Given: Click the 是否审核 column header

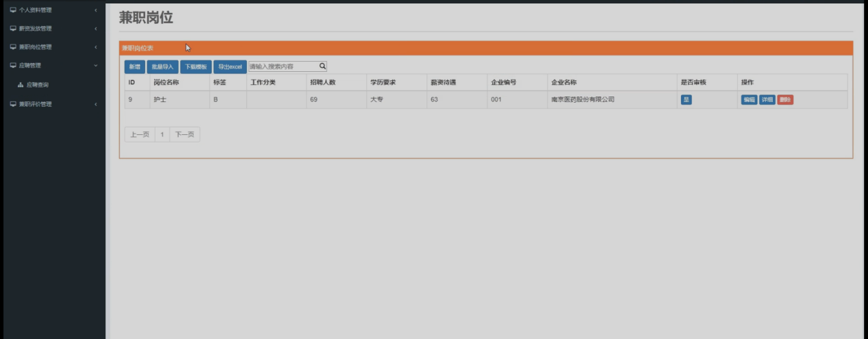Looking at the screenshot, I should (x=708, y=82).
